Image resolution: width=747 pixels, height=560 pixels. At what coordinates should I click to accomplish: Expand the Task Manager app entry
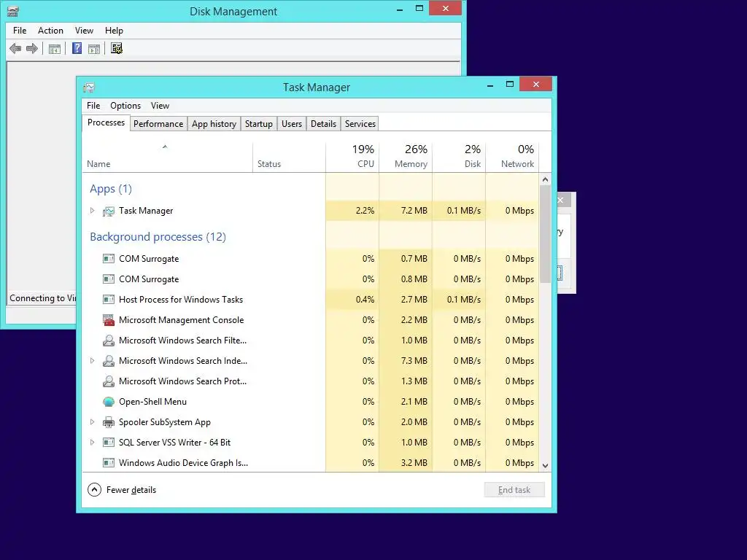pos(93,211)
